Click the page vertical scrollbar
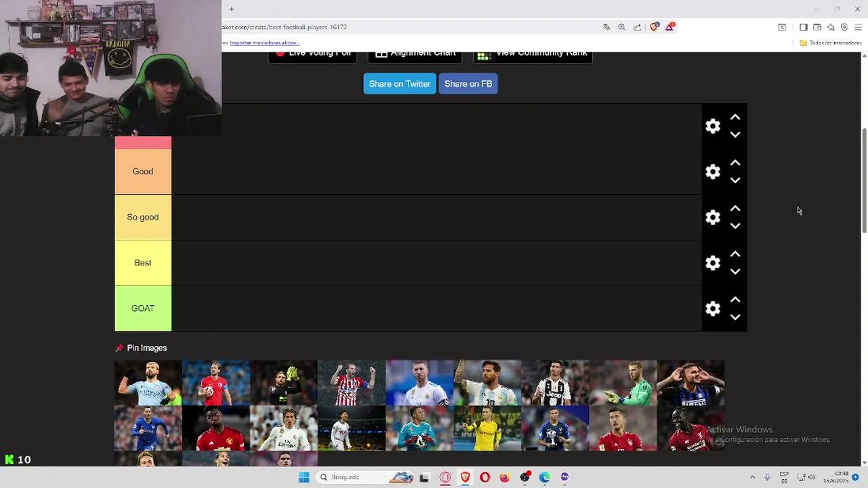 [x=864, y=182]
